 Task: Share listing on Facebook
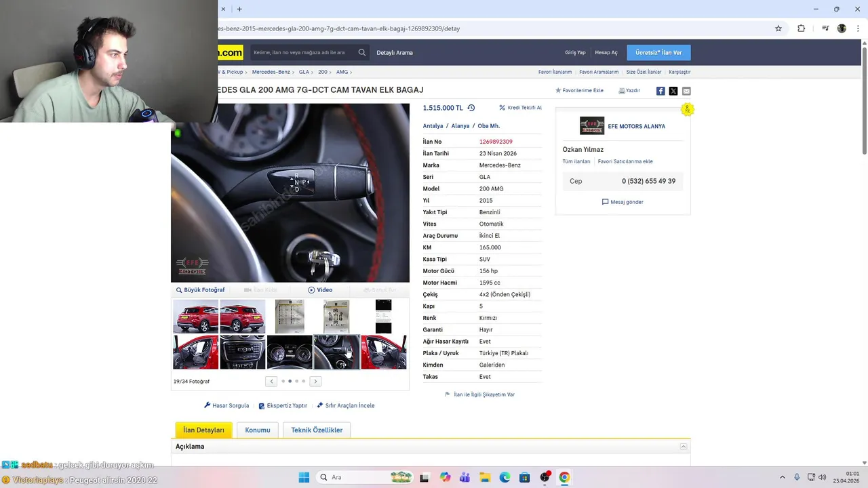point(660,91)
